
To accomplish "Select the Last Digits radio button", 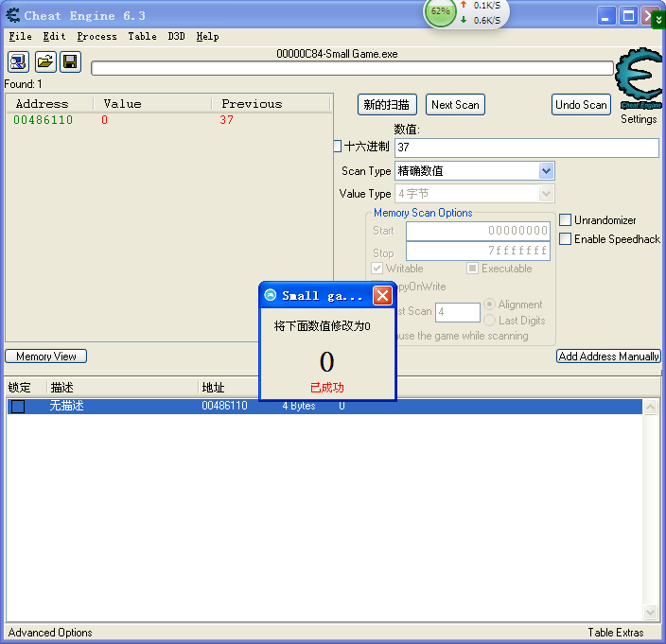I will [x=489, y=320].
